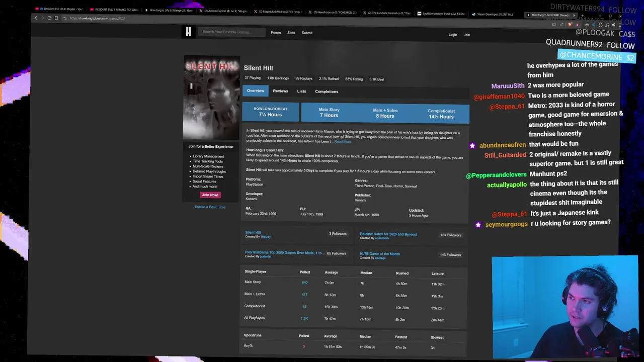Click the 83% Rating stat badge
This screenshot has height=362, width=644.
point(354,79)
